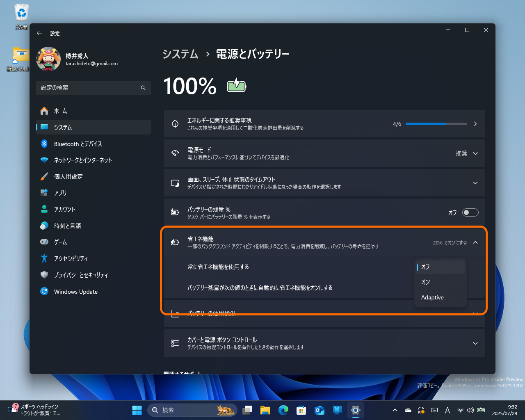Select Adaptive in the open dropdown

tap(433, 297)
